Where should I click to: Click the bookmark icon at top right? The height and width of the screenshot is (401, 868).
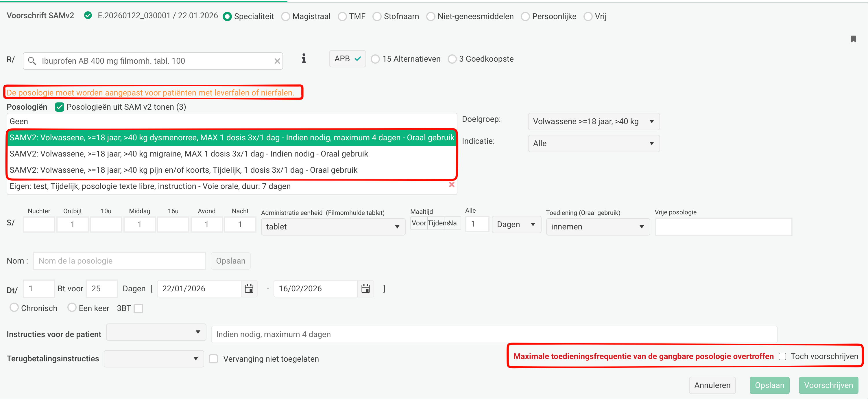(x=853, y=39)
